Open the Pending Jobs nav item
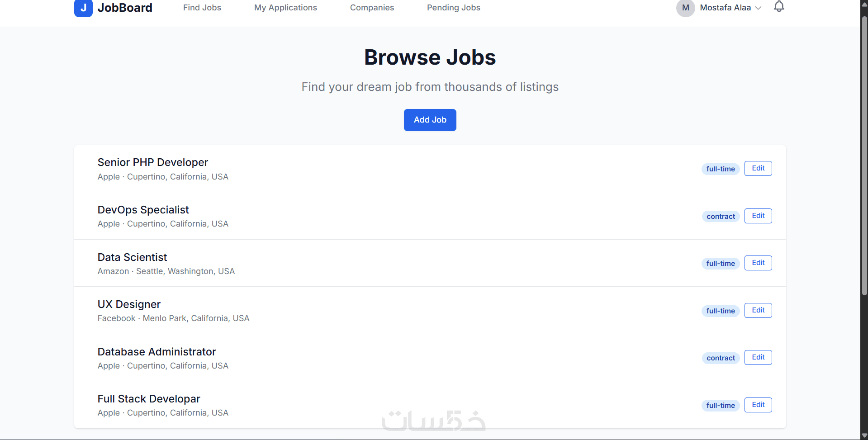This screenshot has width=868, height=440. tap(453, 8)
